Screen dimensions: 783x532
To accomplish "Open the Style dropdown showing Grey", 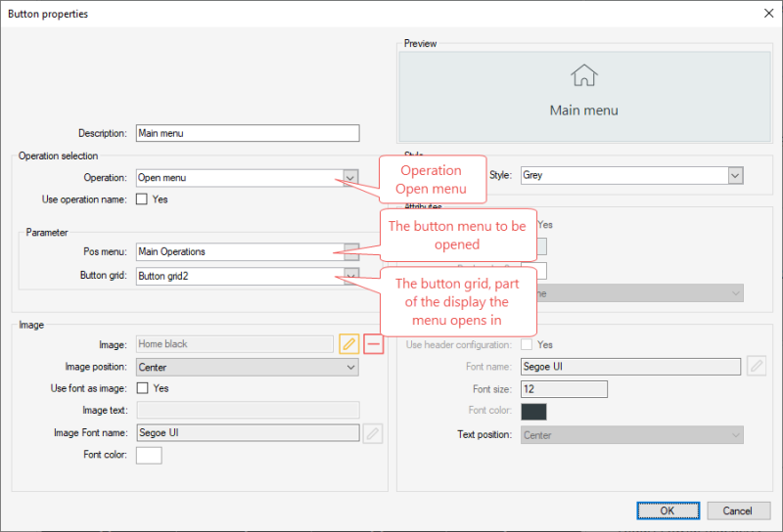I will [735, 176].
